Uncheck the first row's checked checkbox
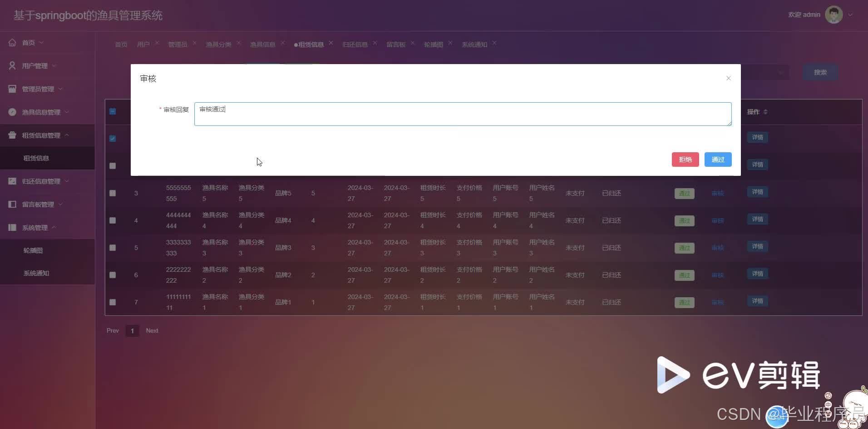This screenshot has width=868, height=429. tap(113, 139)
